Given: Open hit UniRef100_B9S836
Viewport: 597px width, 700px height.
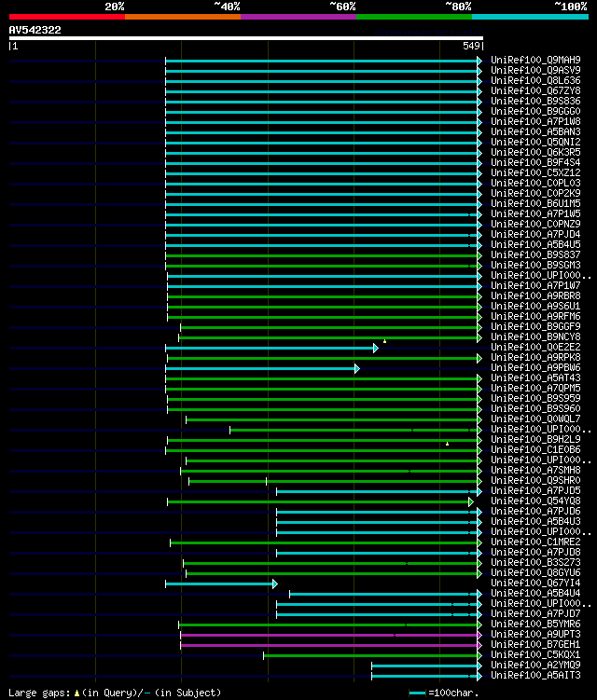Looking at the screenshot, I should [535, 101].
